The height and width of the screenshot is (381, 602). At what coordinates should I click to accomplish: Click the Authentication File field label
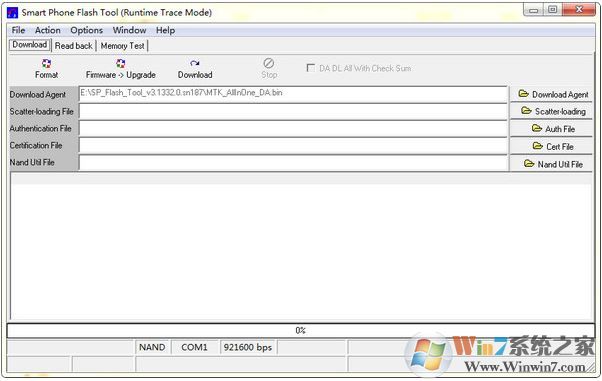[40, 128]
